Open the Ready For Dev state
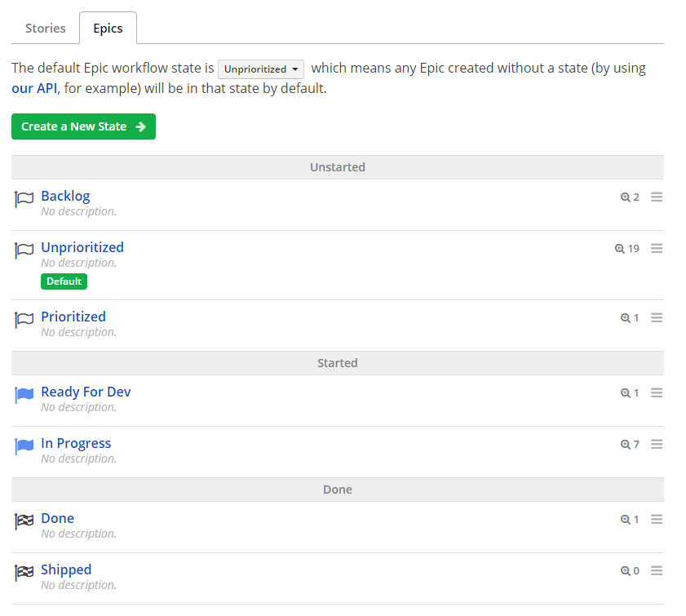This screenshot has height=616, width=686. (86, 392)
